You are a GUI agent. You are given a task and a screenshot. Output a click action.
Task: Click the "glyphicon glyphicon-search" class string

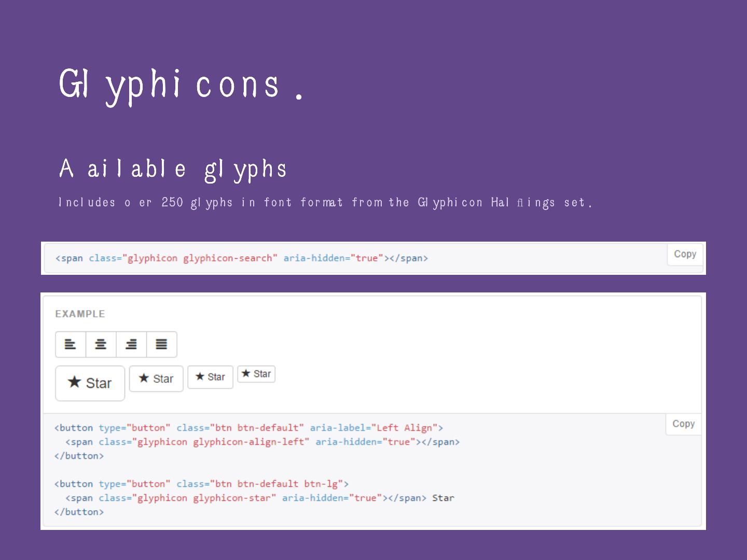(200, 258)
